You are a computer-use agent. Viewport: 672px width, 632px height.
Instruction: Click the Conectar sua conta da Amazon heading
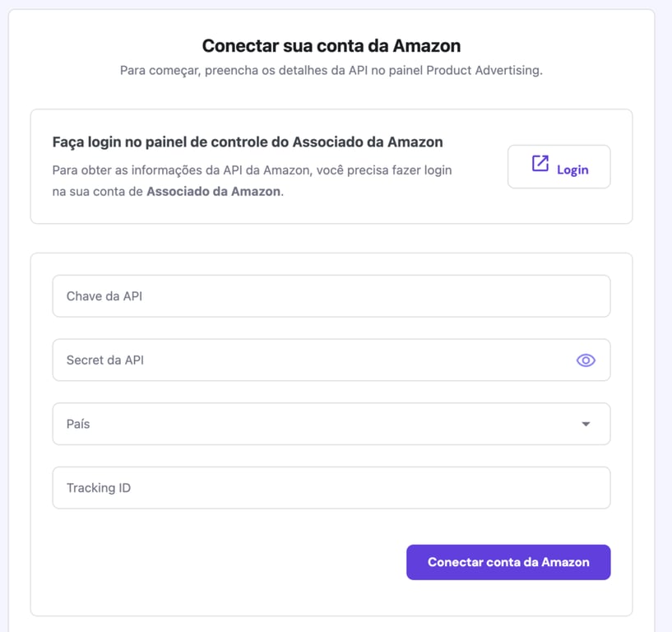332,45
